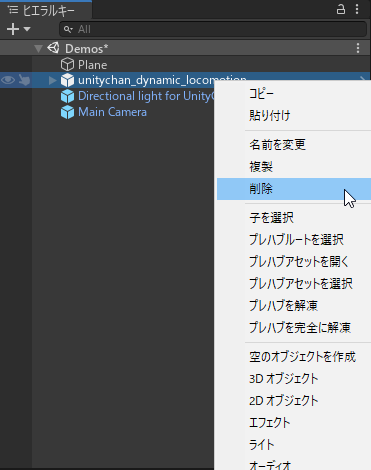
Task: Open the Hierarchy panel three-dot options menu
Action: tap(357, 9)
